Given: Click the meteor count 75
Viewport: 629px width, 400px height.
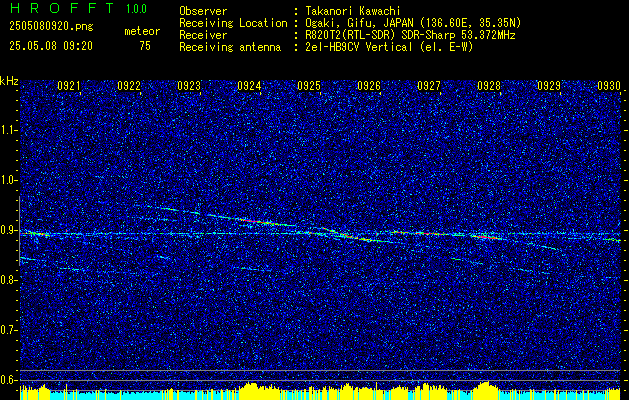Looking at the screenshot, I should (145, 46).
